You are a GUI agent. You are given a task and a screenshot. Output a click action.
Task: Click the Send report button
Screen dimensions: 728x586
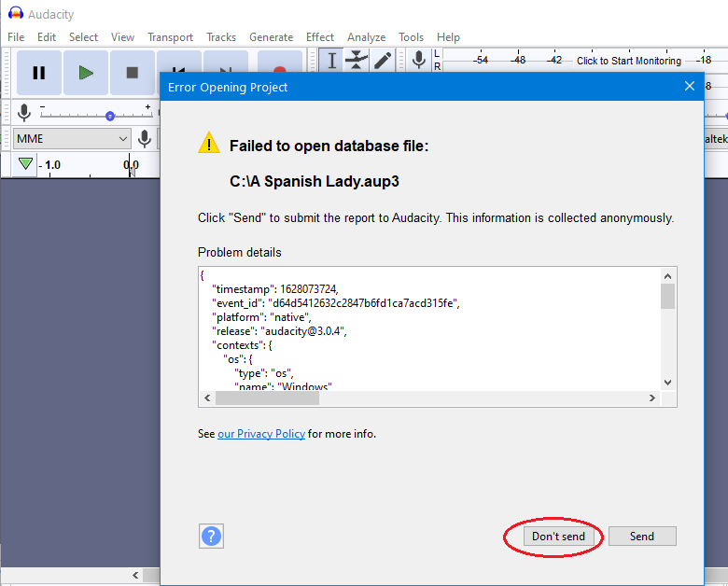click(642, 537)
